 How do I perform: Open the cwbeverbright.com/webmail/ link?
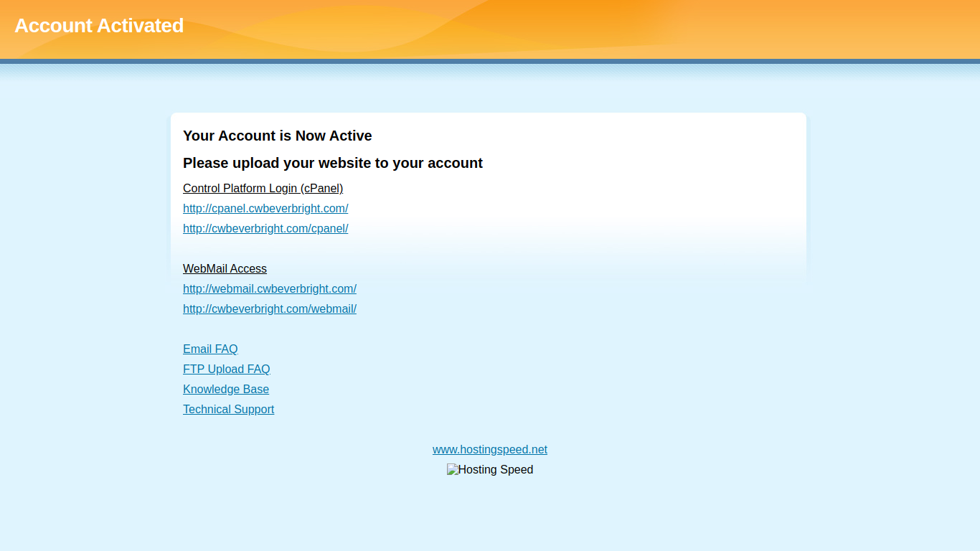click(x=270, y=309)
